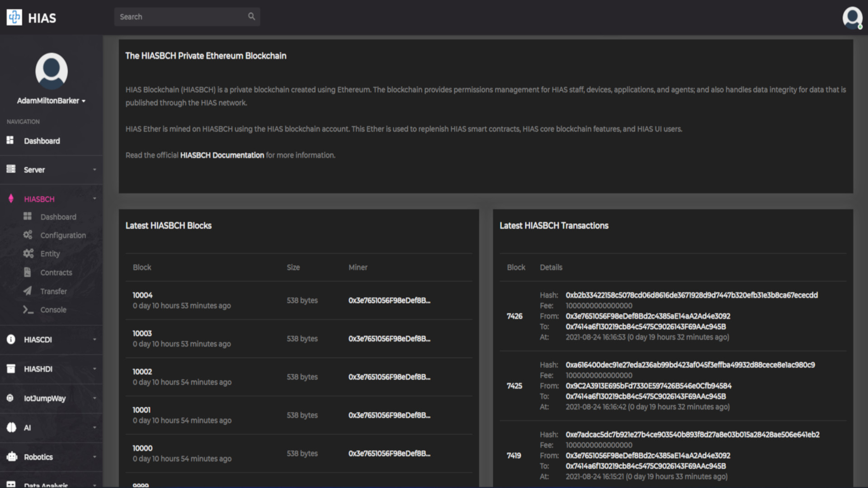Click the Entity cogs icon
The height and width of the screenshot is (488, 868).
pyautogui.click(x=28, y=253)
